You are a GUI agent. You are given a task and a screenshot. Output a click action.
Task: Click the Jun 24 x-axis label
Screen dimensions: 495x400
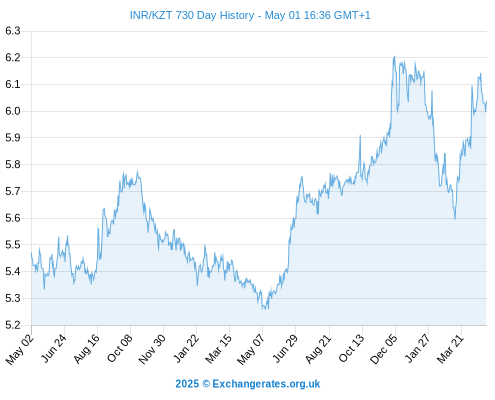pyautogui.click(x=54, y=348)
